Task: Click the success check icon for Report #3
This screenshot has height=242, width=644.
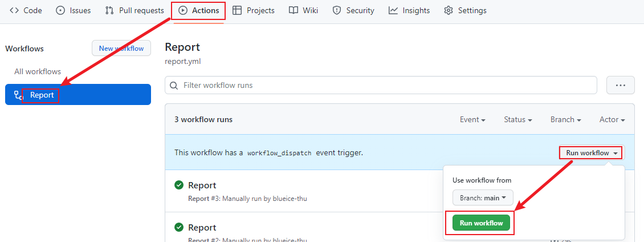Action: pyautogui.click(x=178, y=185)
